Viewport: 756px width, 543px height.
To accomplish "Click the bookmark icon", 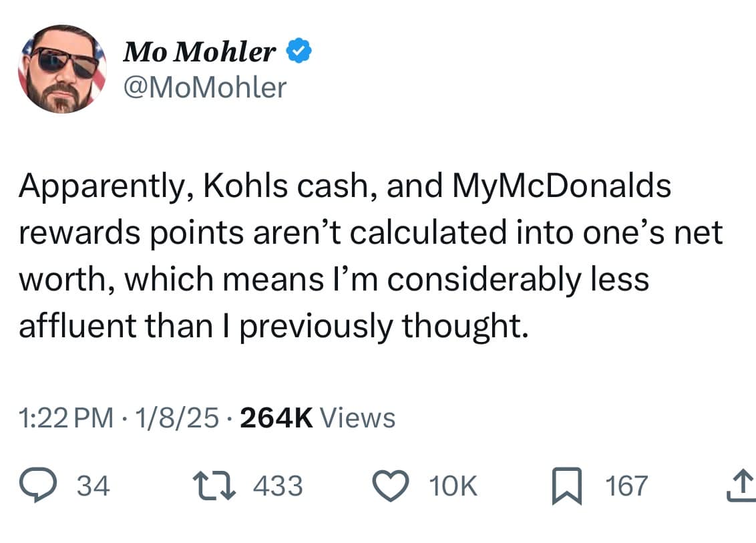I will [x=569, y=486].
